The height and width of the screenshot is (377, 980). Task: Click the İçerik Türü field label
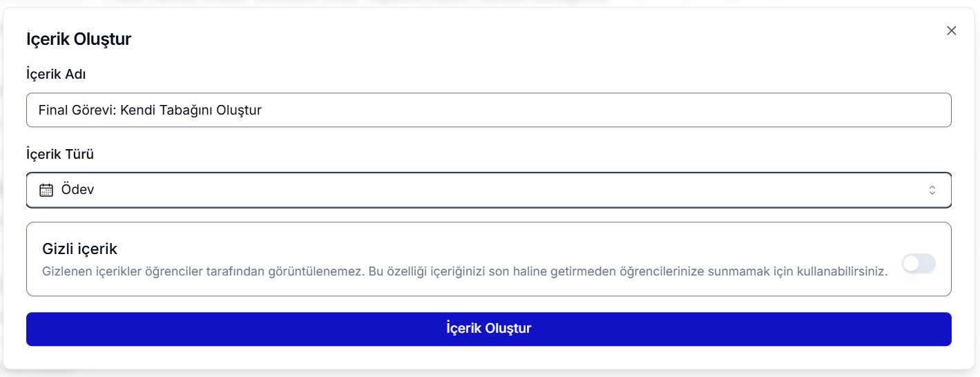tap(60, 154)
